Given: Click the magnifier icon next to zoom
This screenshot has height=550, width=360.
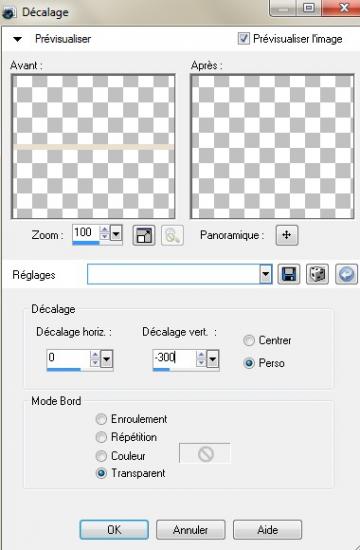Looking at the screenshot, I should coord(172,235).
